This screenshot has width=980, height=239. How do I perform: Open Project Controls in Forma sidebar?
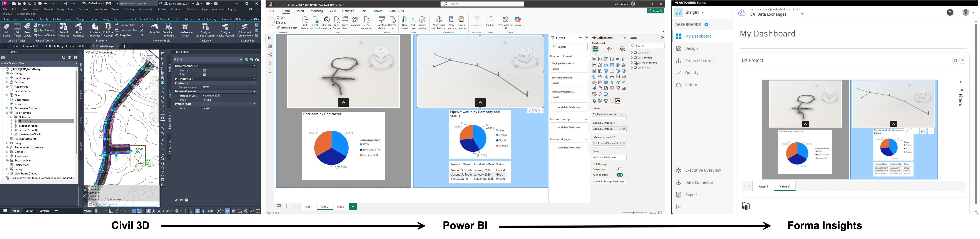point(700,60)
